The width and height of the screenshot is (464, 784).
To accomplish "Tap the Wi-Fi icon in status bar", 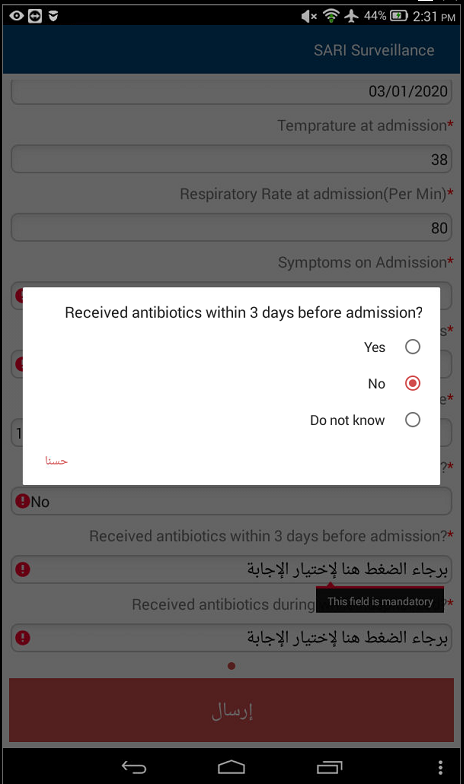I will [x=330, y=16].
